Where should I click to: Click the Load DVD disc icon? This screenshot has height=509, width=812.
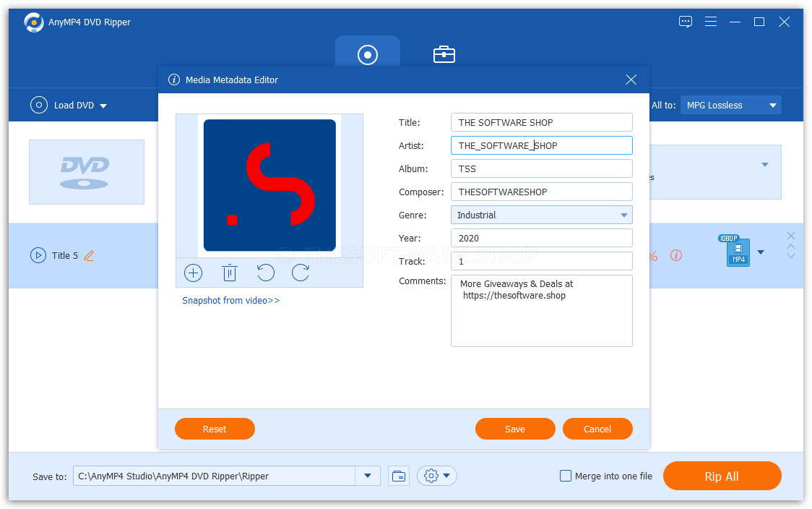pos(39,105)
